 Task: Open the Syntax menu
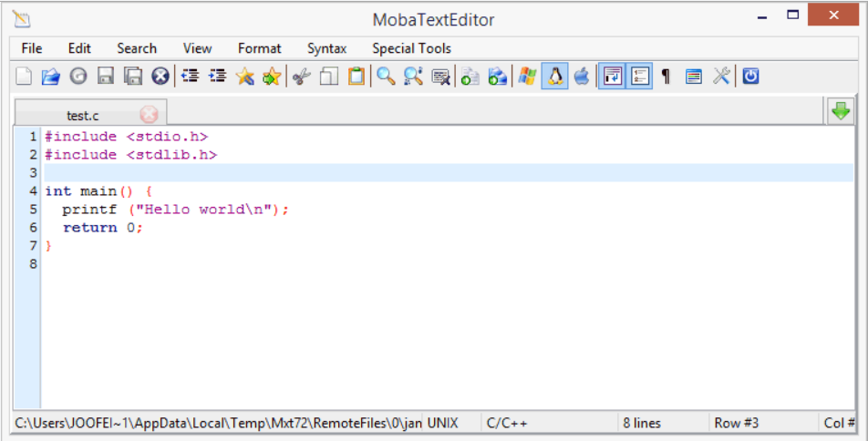pyautogui.click(x=327, y=48)
